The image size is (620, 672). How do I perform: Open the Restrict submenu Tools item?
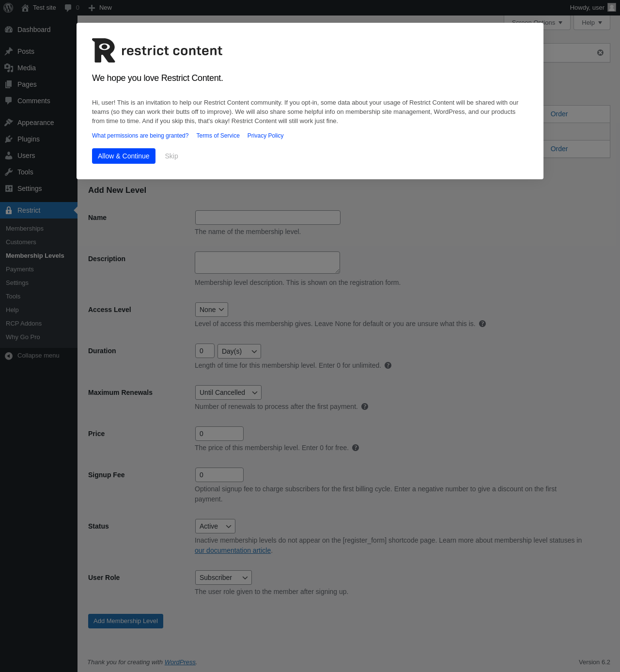pyautogui.click(x=13, y=297)
